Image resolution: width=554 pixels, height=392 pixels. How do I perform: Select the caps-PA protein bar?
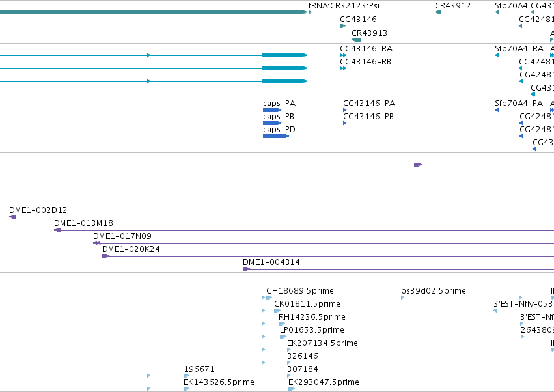(x=272, y=110)
